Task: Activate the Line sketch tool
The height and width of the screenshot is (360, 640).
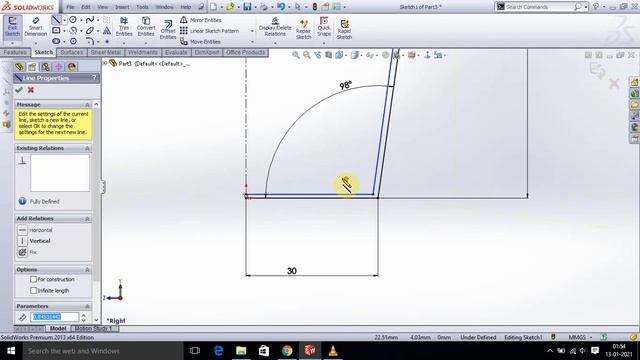Action: click(56, 20)
